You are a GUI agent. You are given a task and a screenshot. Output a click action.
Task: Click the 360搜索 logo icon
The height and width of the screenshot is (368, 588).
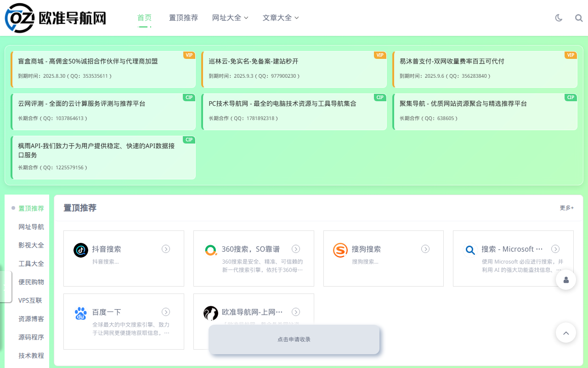211,250
